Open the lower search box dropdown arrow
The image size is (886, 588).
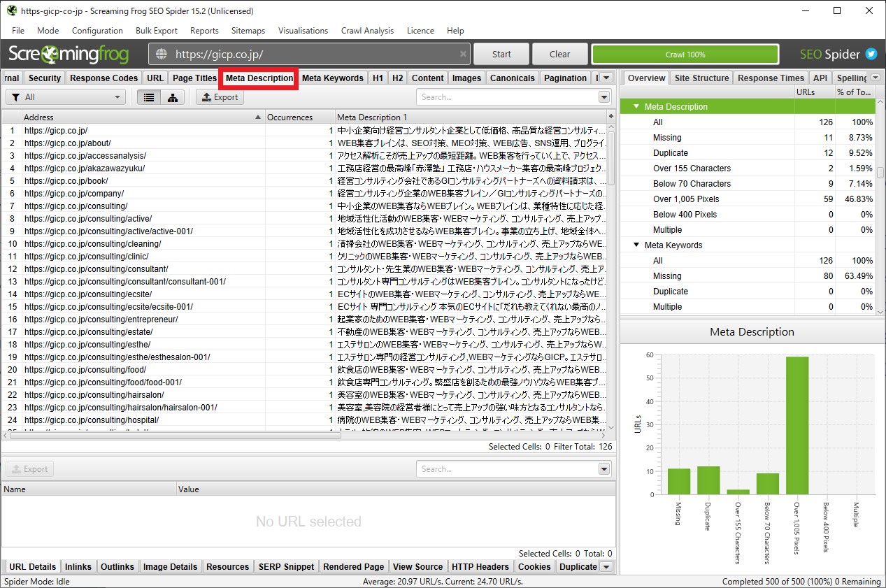pyautogui.click(x=605, y=469)
